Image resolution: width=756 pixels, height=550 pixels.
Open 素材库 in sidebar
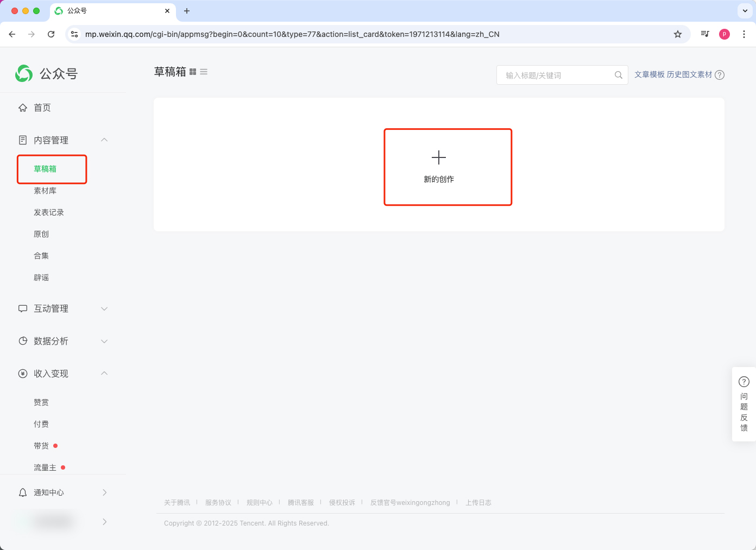click(45, 191)
